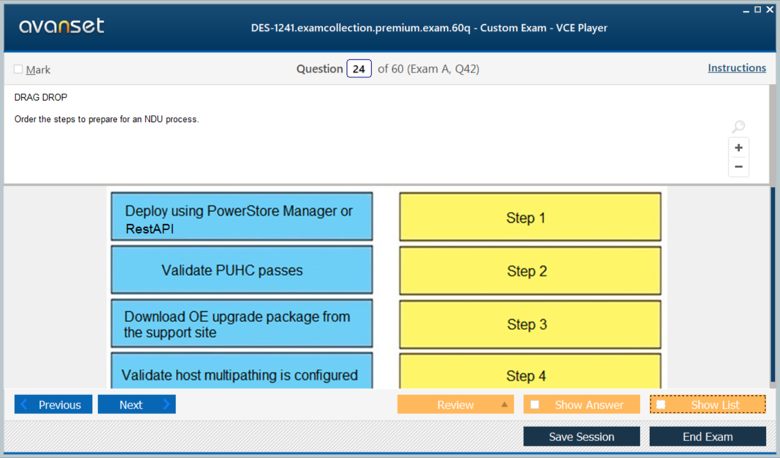Click the avanset logo

point(62,25)
